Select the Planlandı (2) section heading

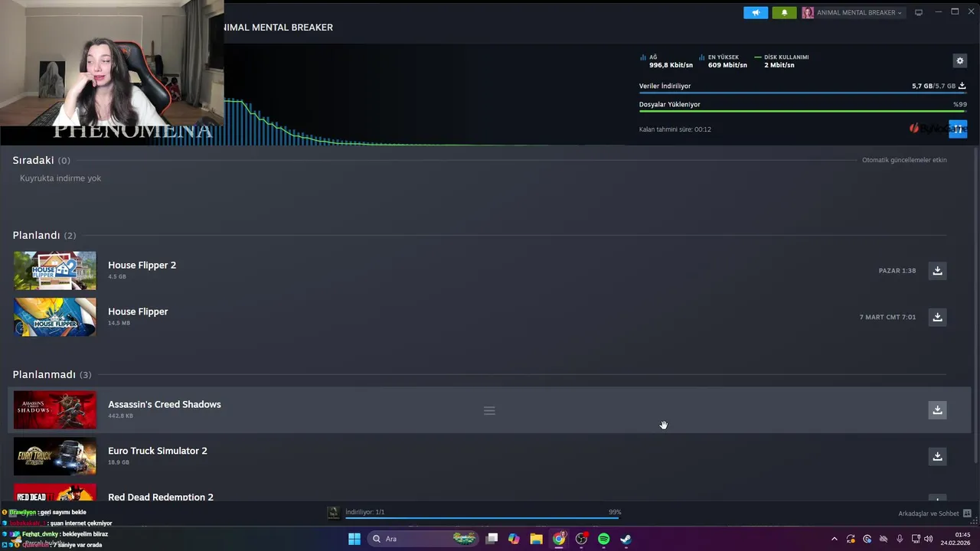[44, 235]
